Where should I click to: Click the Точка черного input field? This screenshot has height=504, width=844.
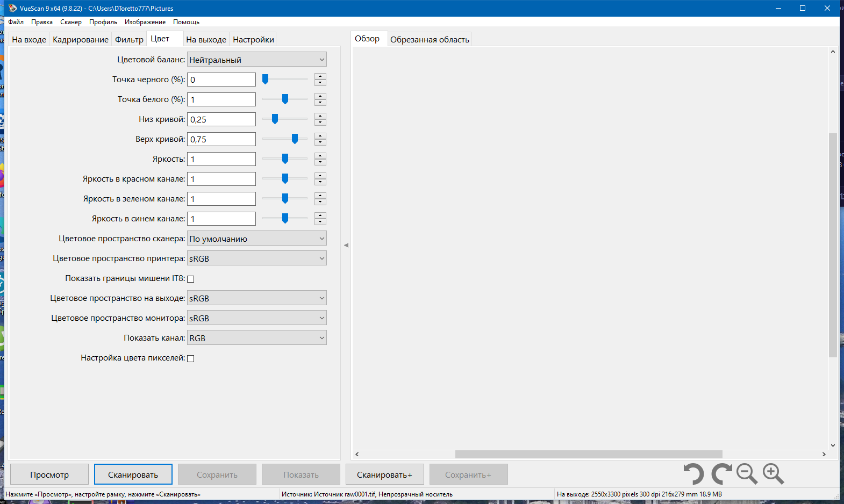[221, 80]
